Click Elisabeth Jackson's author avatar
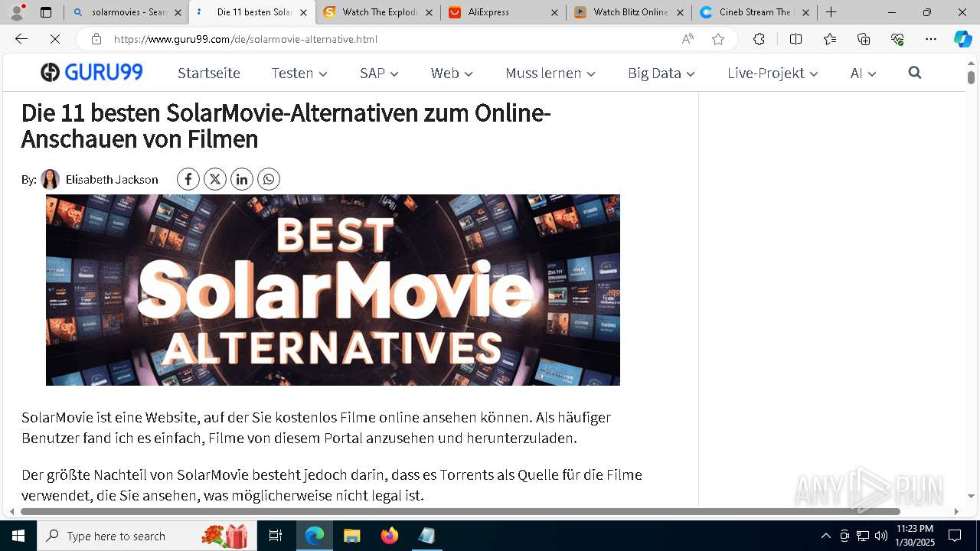This screenshot has width=980, height=551. (50, 179)
